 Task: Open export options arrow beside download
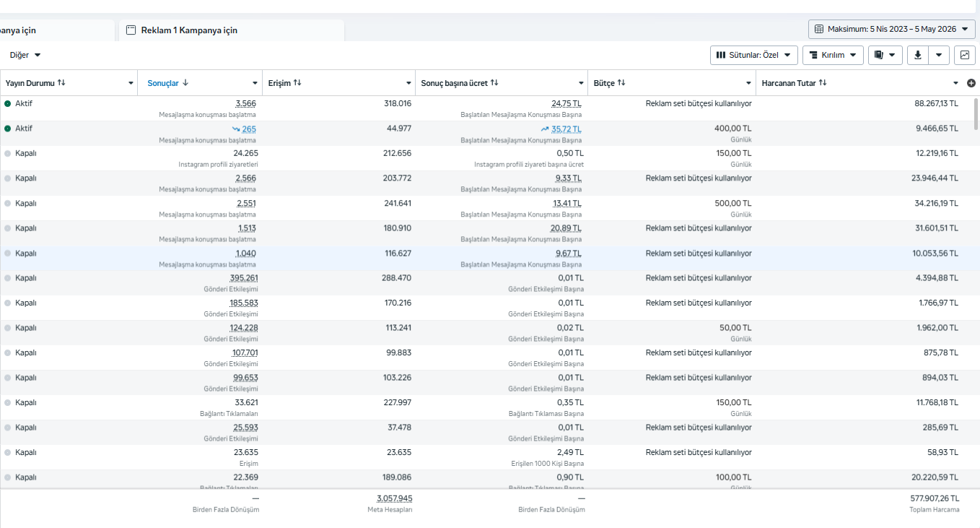click(938, 55)
